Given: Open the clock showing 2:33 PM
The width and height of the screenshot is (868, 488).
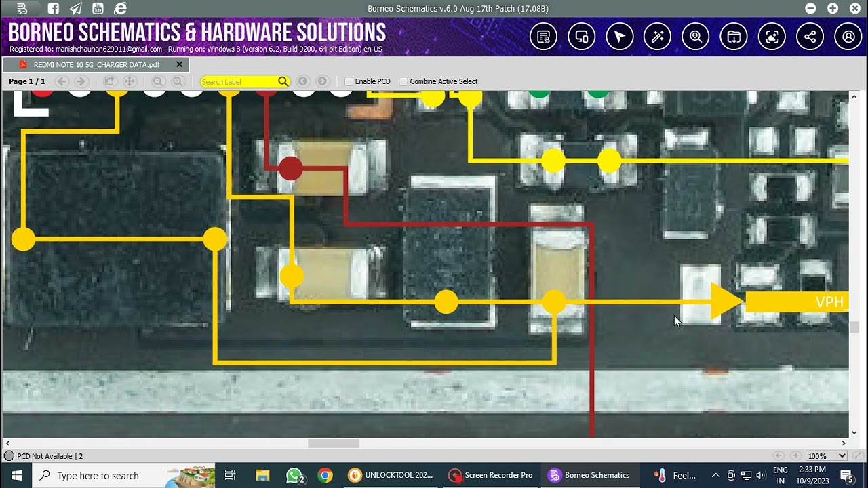Looking at the screenshot, I should click(x=812, y=475).
